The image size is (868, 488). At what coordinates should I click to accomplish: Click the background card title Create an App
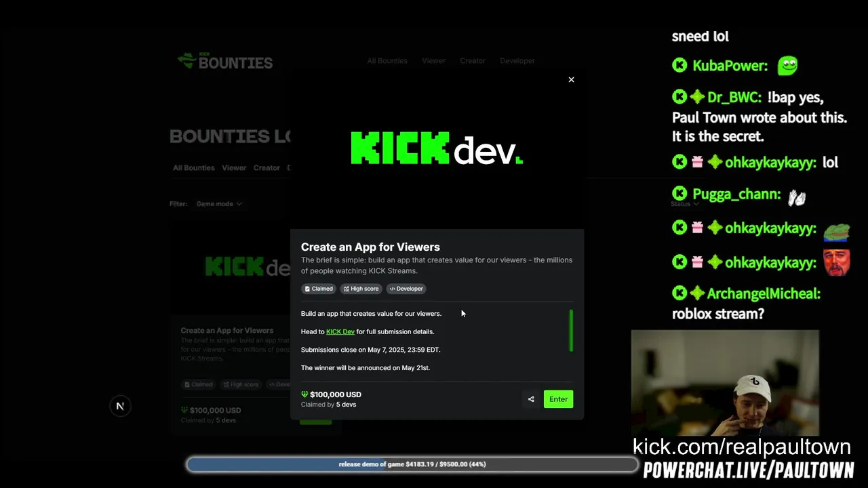[226, 331]
